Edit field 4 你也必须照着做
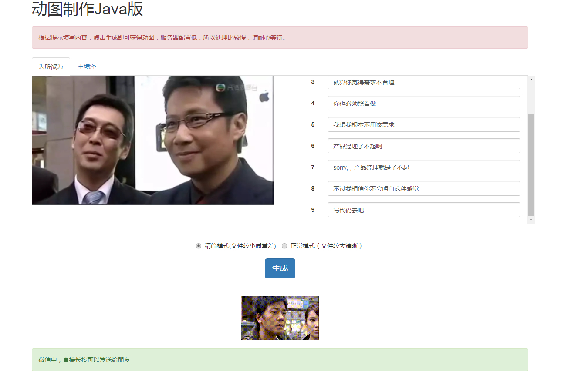The image size is (588, 375). (x=424, y=104)
